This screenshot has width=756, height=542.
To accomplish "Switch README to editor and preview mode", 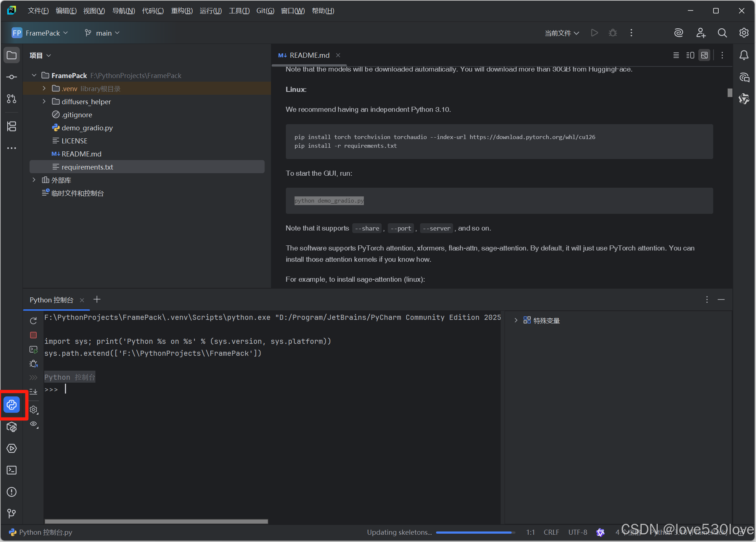I will [690, 55].
